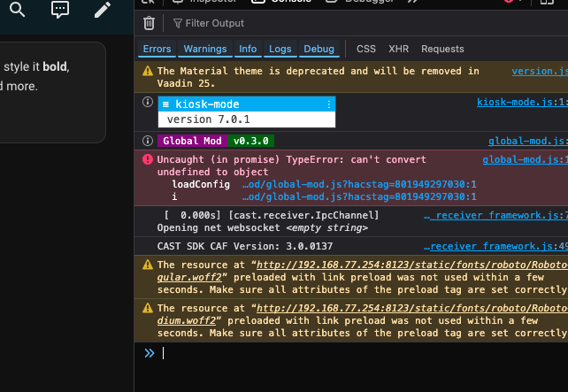Open loadConfig stack frame global-mod.js link
This screenshot has width=568, height=392.
tap(359, 184)
